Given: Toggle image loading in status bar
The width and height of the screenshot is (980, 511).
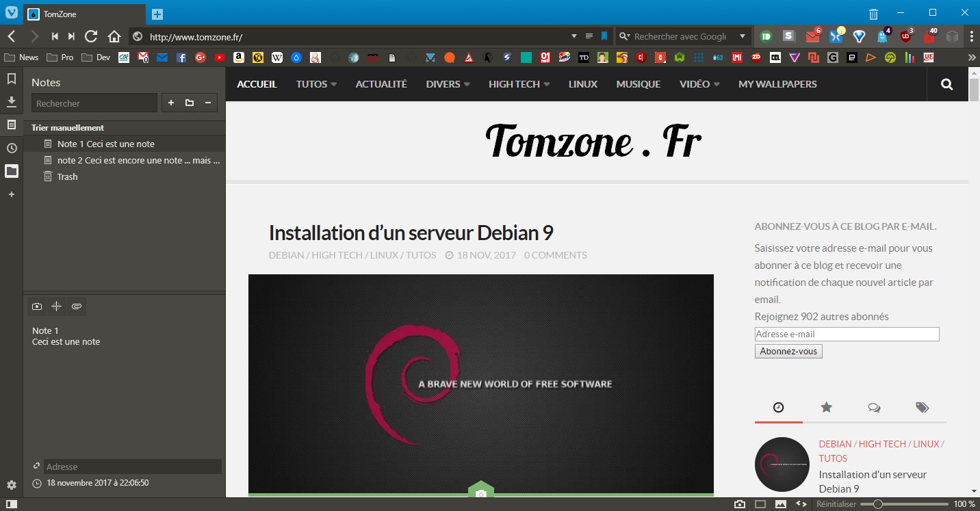Looking at the screenshot, I should click(781, 504).
